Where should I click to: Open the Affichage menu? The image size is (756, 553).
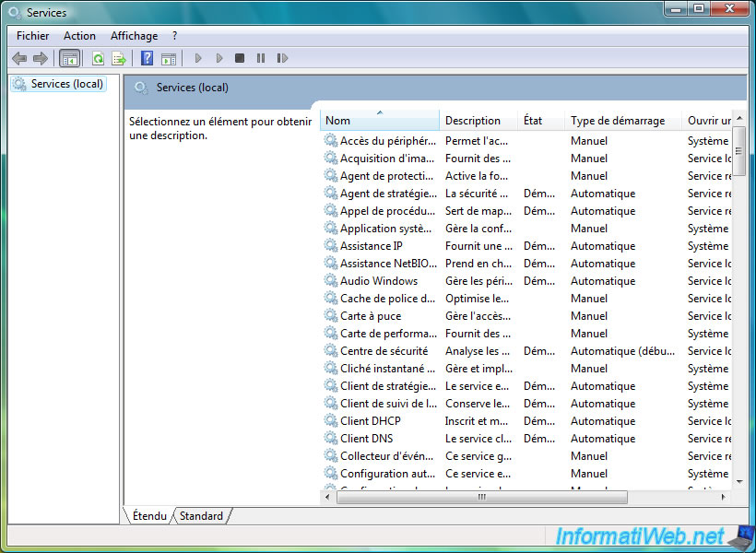134,36
